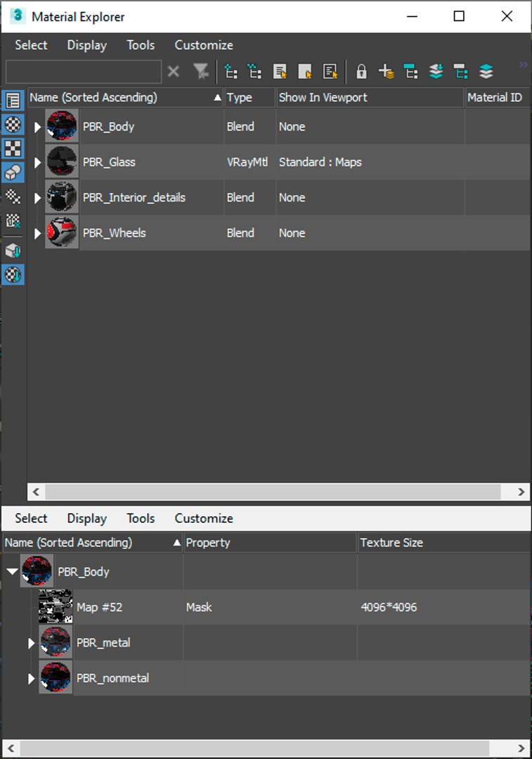Expand the PBR_Body material in the top list
The image size is (532, 759).
point(37,126)
